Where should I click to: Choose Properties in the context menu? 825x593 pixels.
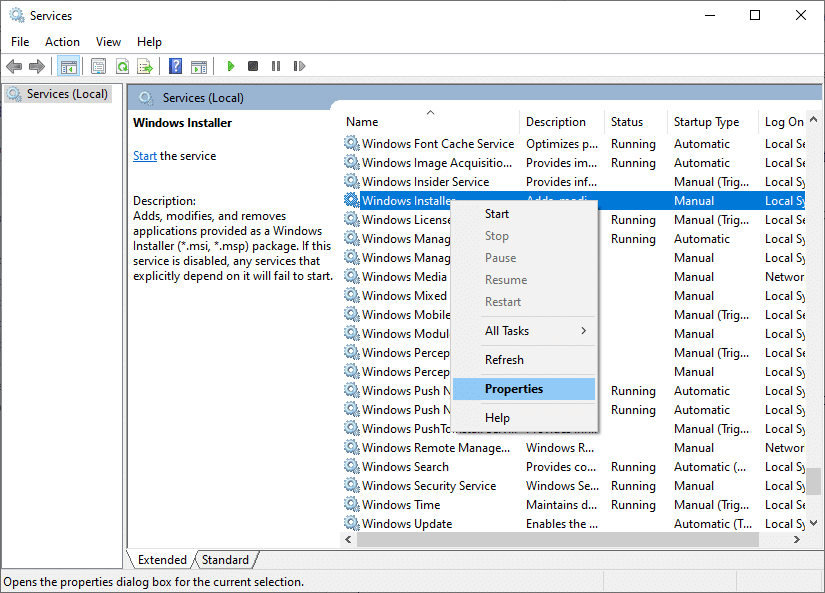pos(524,389)
